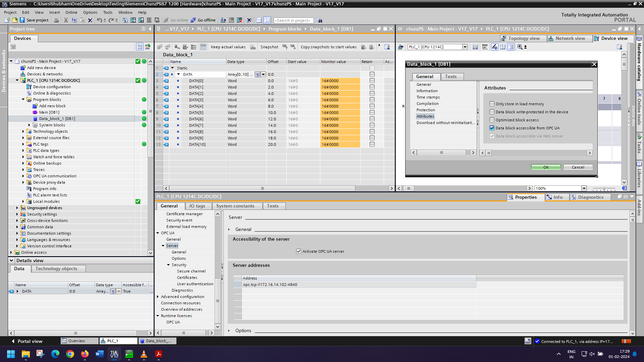Click the Upload from device icon
The width and height of the screenshot is (644, 362).
(141, 20)
